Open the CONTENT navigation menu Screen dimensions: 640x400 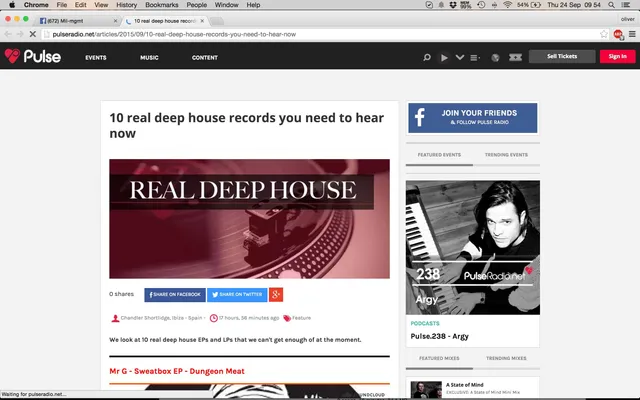(205, 58)
